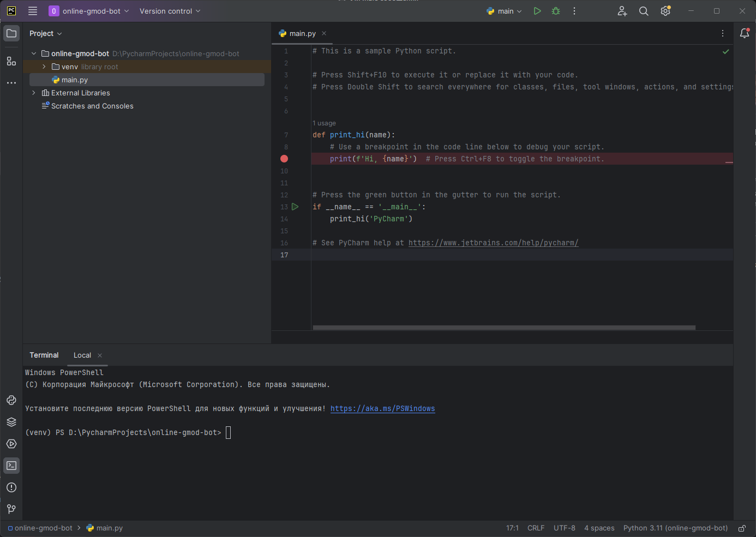Viewport: 756px width, 537px height.
Task: Open the Structure tool window icon
Action: 11,61
